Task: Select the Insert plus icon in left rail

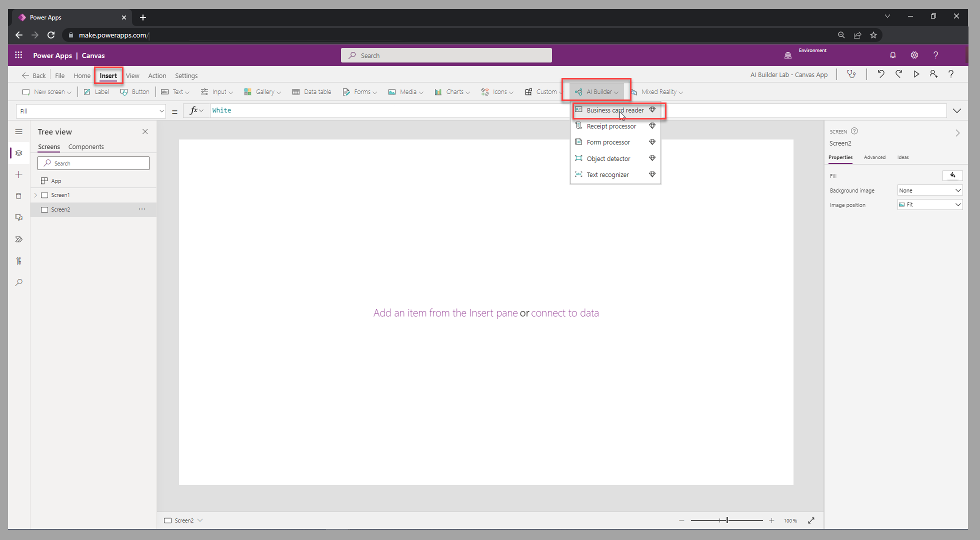Action: pyautogui.click(x=19, y=174)
